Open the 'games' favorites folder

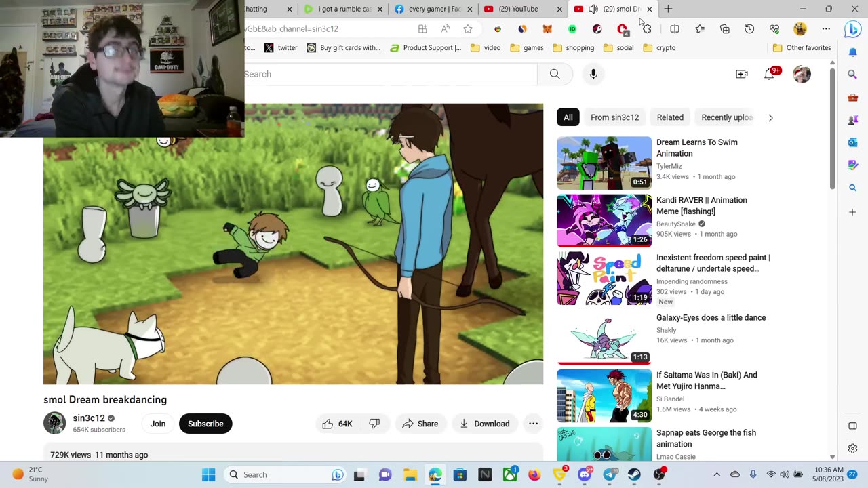click(527, 48)
